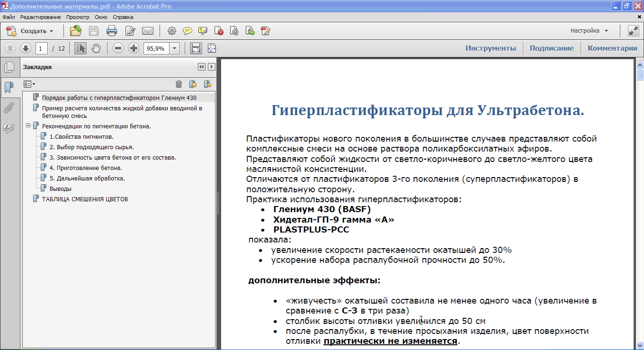
Task: Delete selected bookmark with trash icon
Action: 179,84
